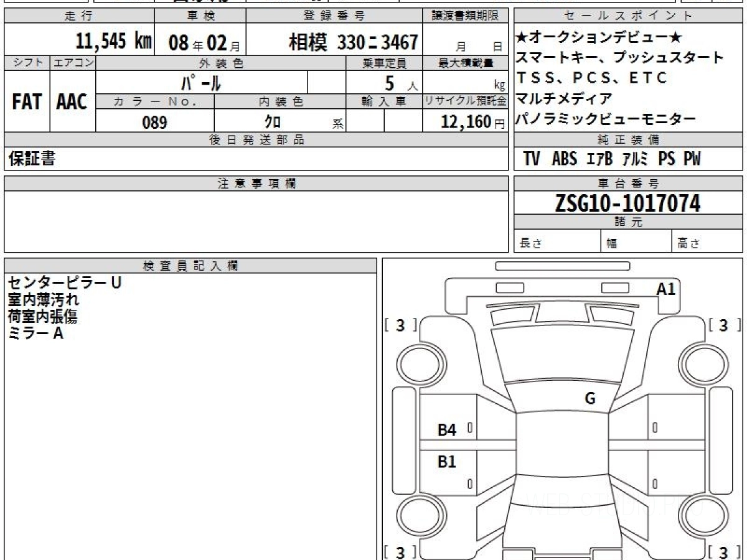Click the 後日発送部品 header

click(x=256, y=140)
